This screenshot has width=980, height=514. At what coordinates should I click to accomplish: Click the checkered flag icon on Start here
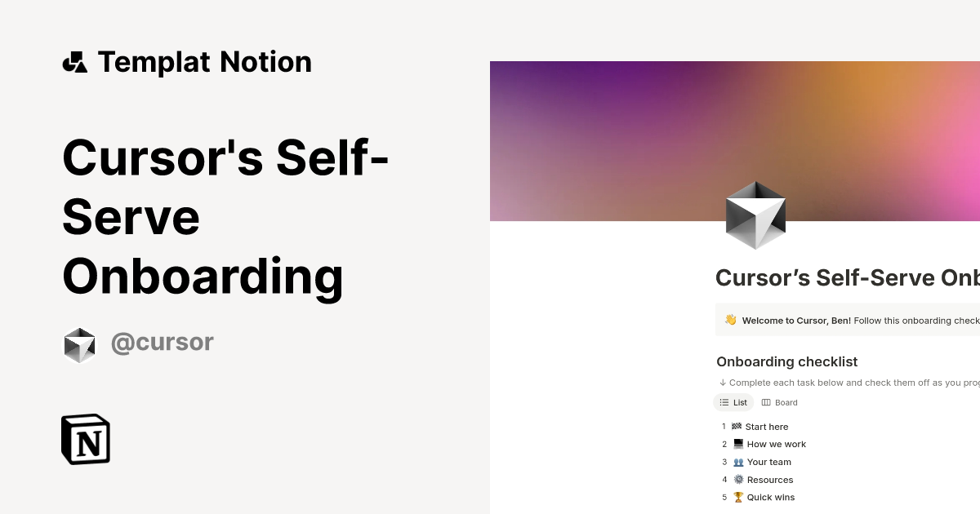737,426
